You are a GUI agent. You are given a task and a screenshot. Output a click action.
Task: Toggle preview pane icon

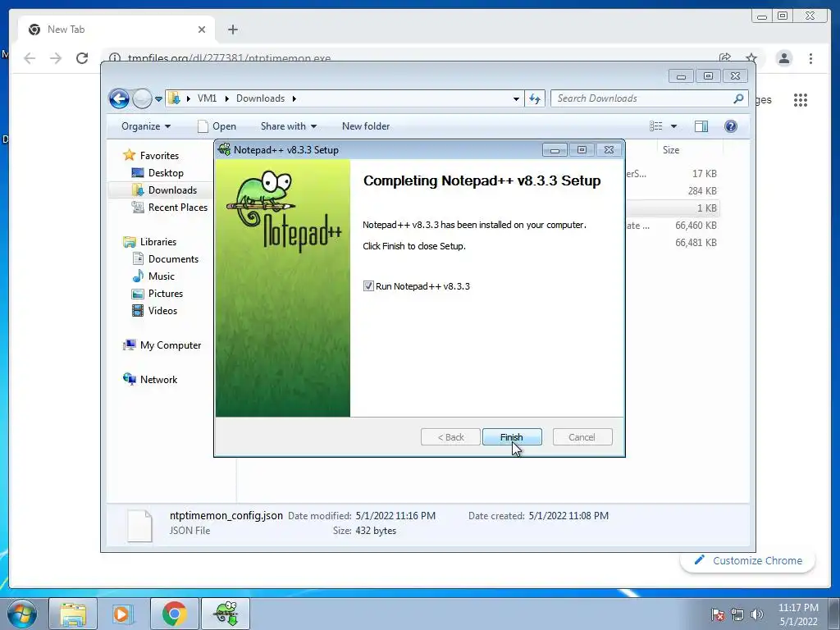tap(701, 126)
